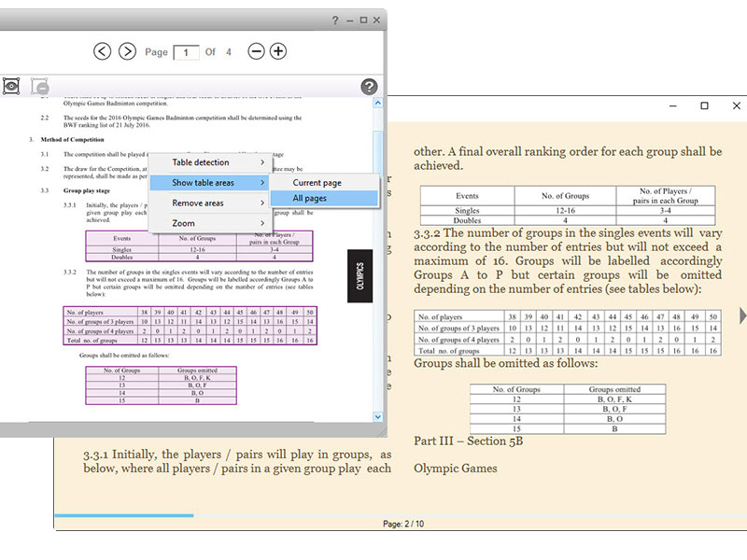Click 'Total no. of groups' row label in reader

(449, 351)
